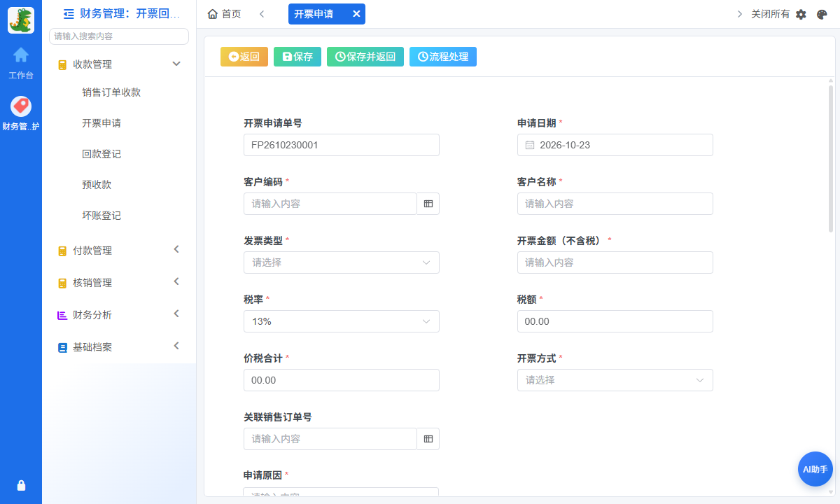This screenshot has width=840, height=504.
Task: Switch to the 首页 tab
Action: pos(225,14)
